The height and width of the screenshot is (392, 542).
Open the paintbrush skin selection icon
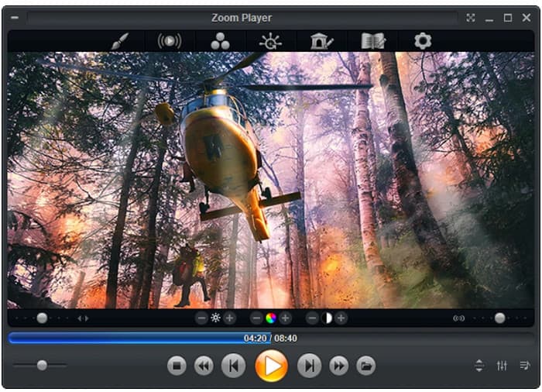120,41
